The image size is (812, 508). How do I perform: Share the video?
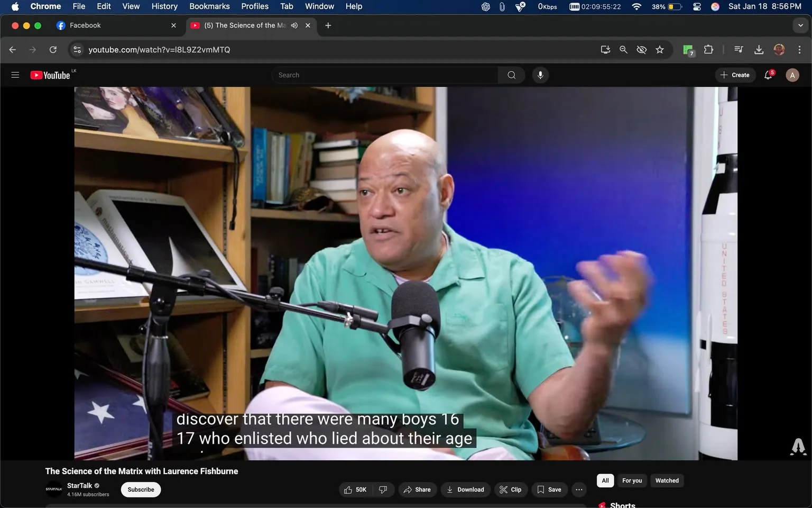tap(417, 489)
